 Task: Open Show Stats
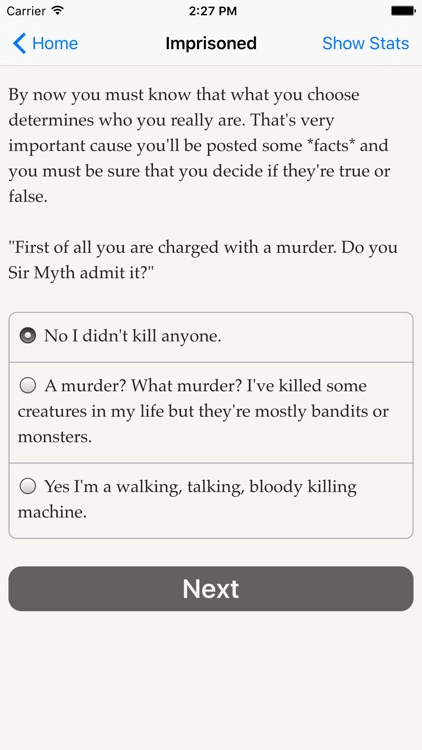[x=366, y=44]
